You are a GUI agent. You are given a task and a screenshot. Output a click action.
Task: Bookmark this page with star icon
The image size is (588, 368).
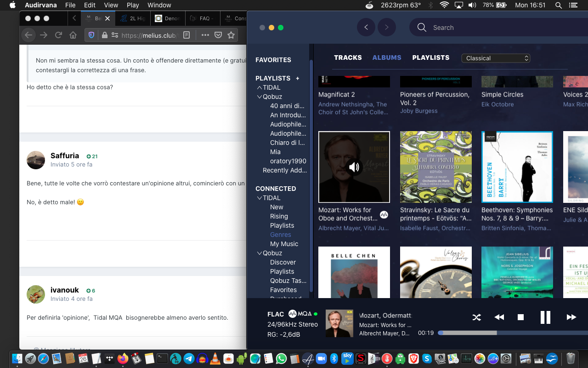pyautogui.click(x=231, y=35)
